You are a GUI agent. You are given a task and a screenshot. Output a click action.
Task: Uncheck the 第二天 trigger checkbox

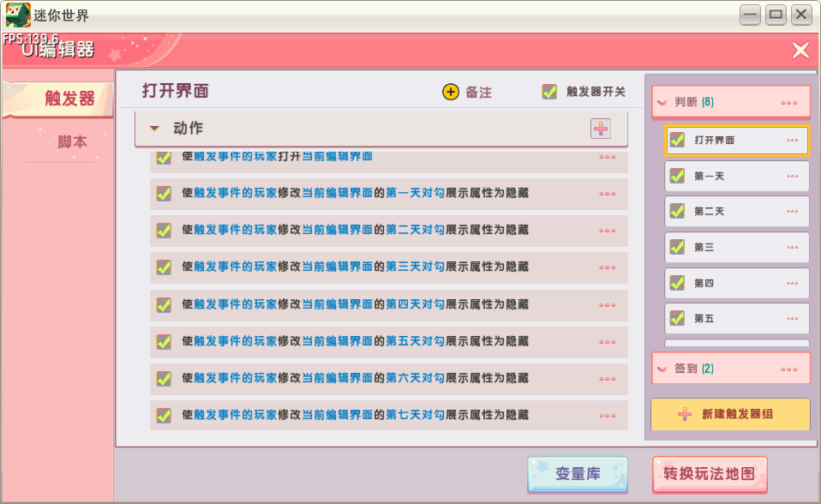tap(678, 211)
